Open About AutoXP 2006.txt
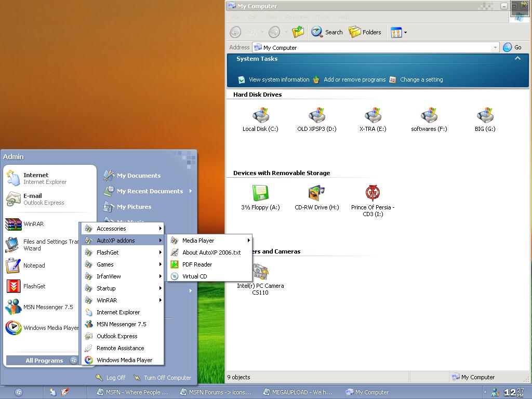This screenshot has width=532, height=399. 210,252
